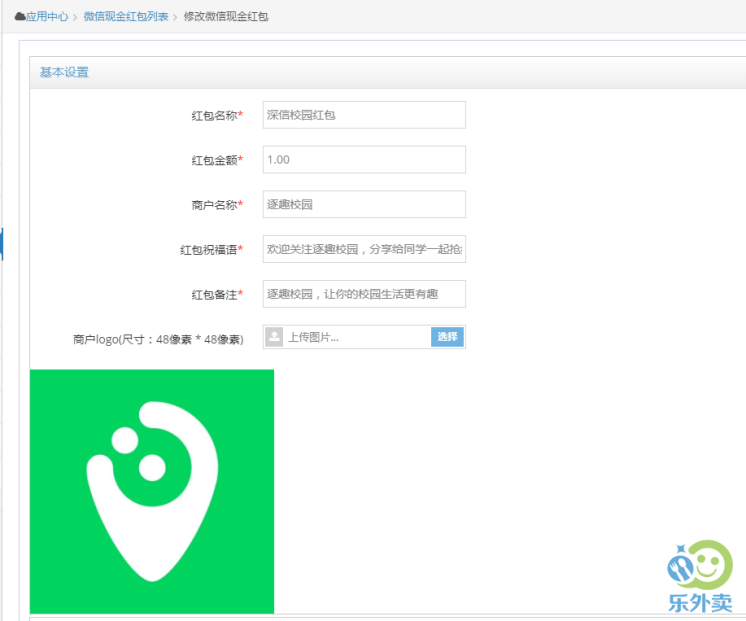Viewport: 746px width, 621px height.
Task: Click the 红包金额 label
Action: click(217, 160)
